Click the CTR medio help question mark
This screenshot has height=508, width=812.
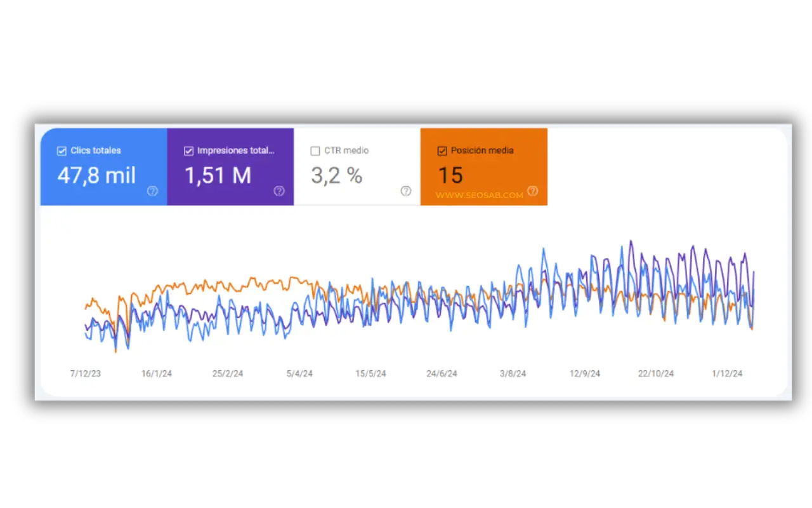point(406,191)
